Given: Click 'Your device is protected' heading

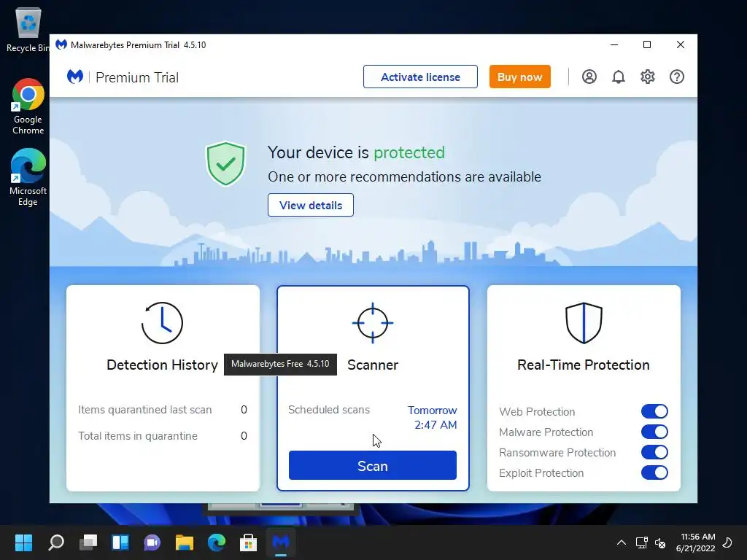Looking at the screenshot, I should 356,152.
